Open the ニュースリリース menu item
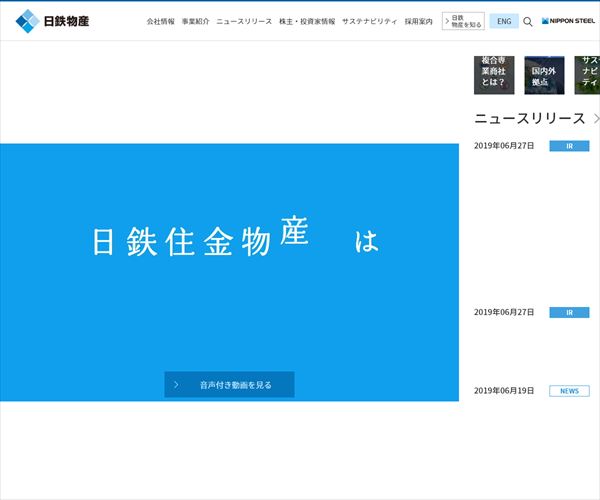 [x=244, y=21]
